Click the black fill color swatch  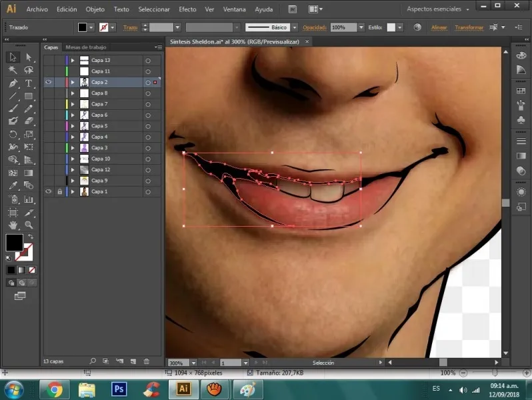pos(13,242)
